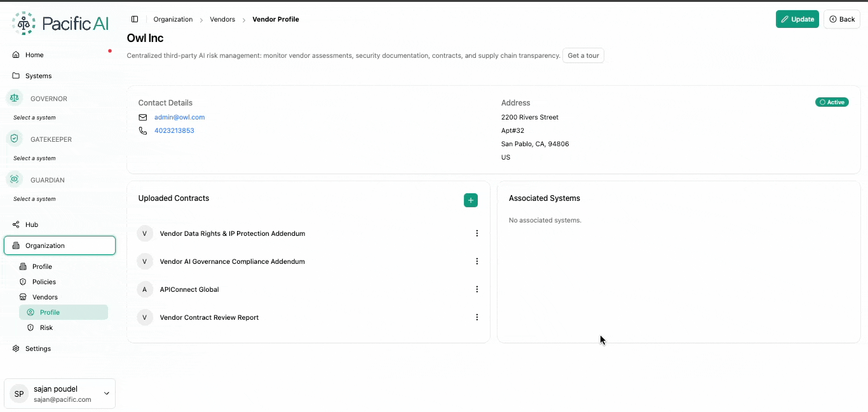This screenshot has width=868, height=412.
Task: Open the APIConnect Global contract
Action: (x=189, y=289)
